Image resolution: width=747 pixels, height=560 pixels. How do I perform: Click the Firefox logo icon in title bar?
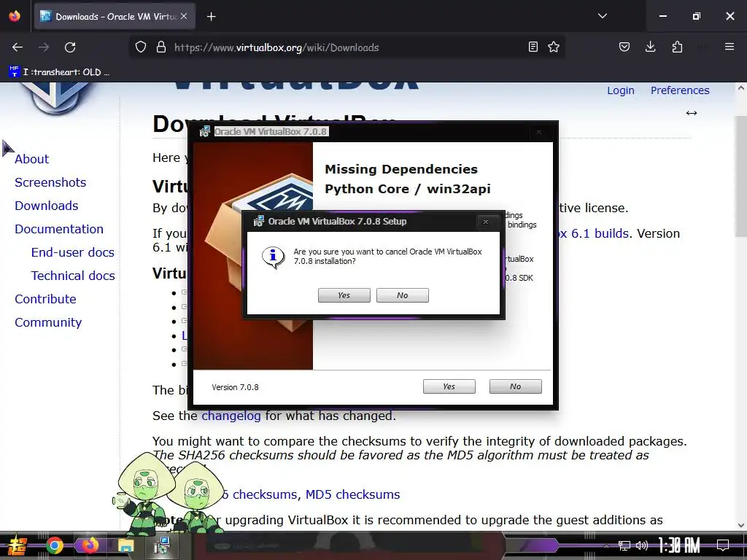(15, 16)
